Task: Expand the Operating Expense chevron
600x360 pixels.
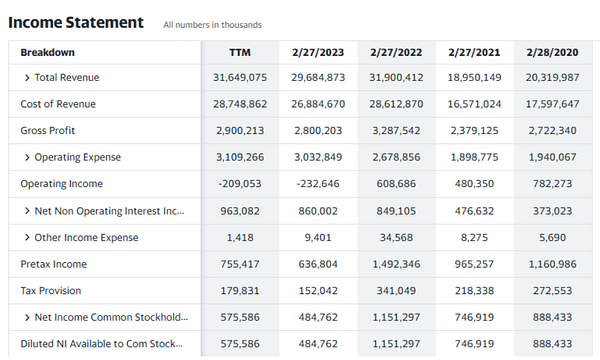Action: 27,157
